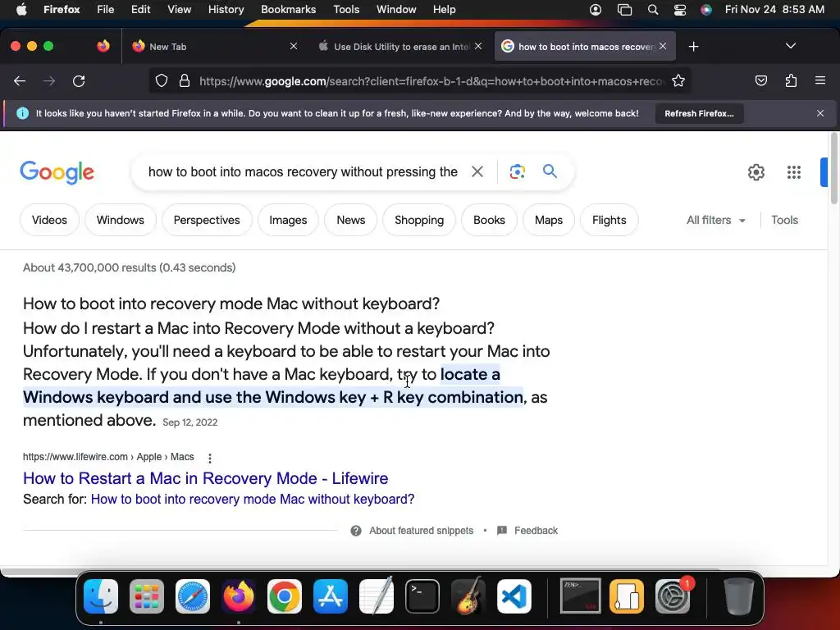Launch Visual Studio Code from the Dock

514,596
